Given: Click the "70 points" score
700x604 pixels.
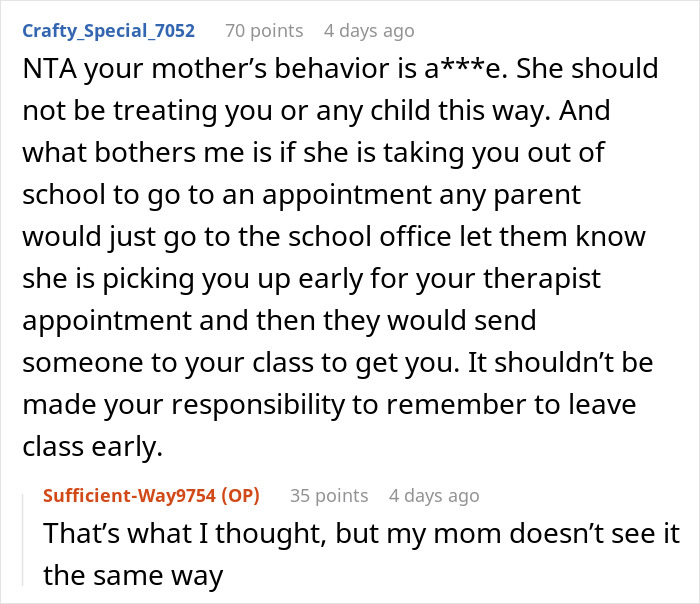Looking at the screenshot, I should click(x=263, y=31).
